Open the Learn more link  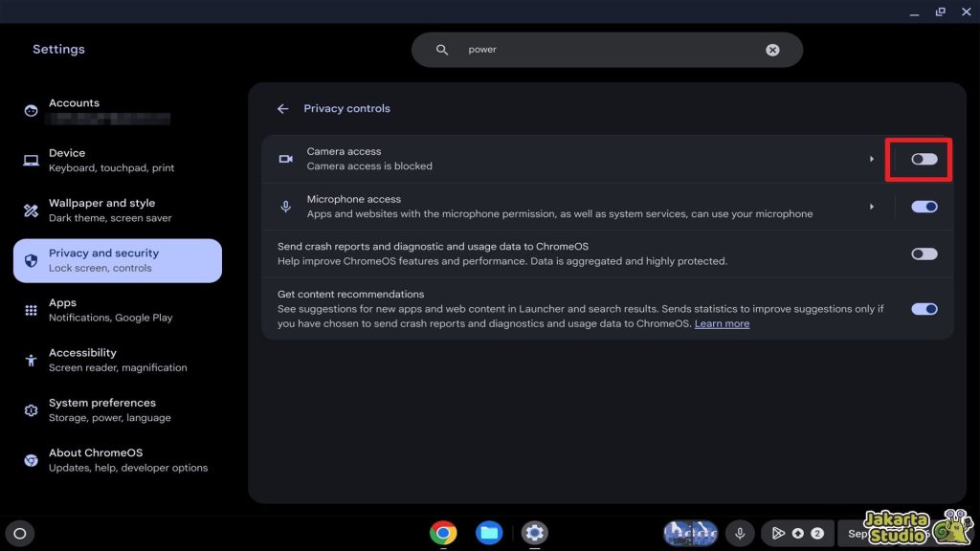pyautogui.click(x=724, y=323)
